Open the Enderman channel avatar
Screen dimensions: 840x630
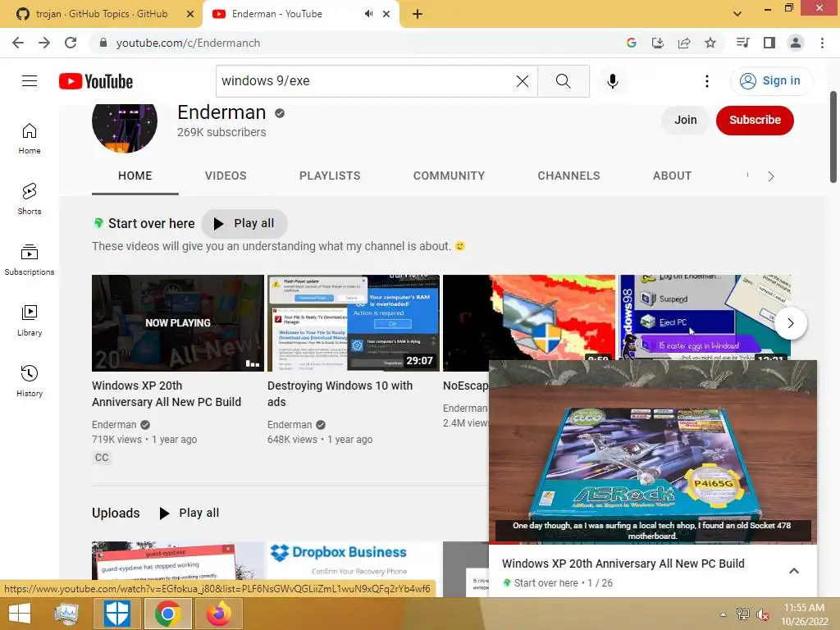tap(125, 127)
